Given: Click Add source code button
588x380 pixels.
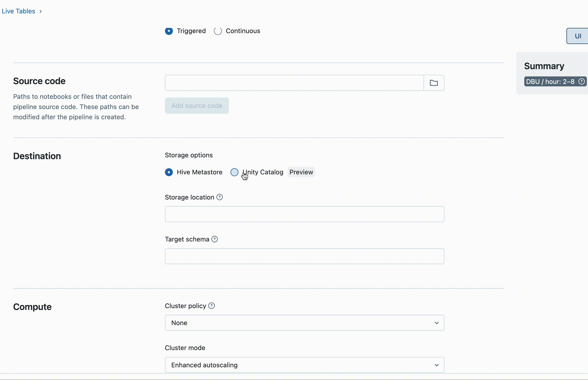Looking at the screenshot, I should 196,106.
